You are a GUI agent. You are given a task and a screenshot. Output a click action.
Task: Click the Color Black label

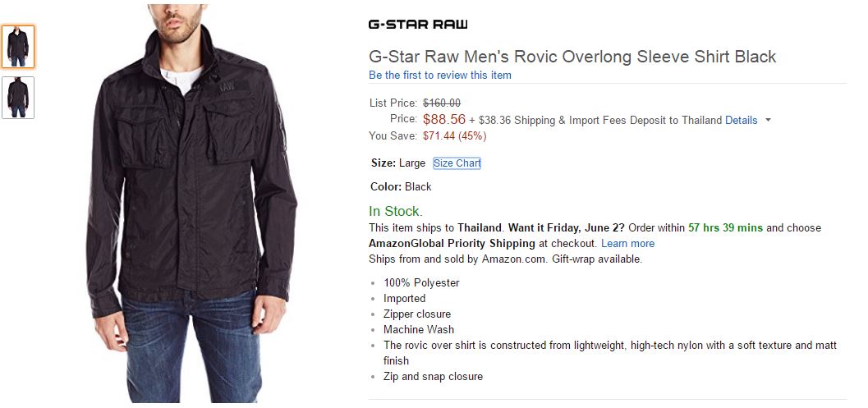[401, 187]
